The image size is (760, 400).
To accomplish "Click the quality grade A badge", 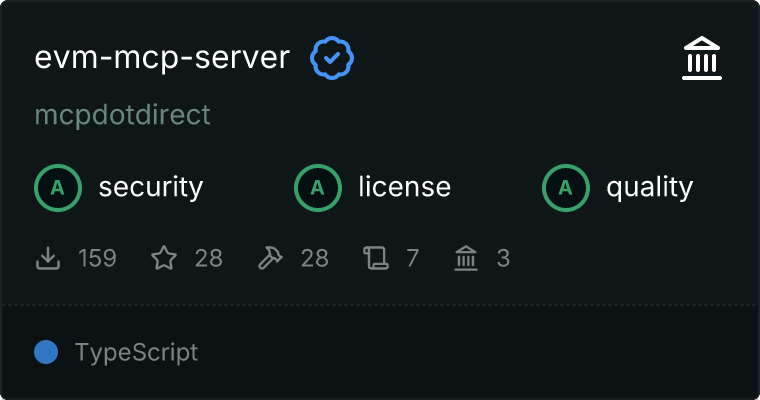I will point(566,187).
